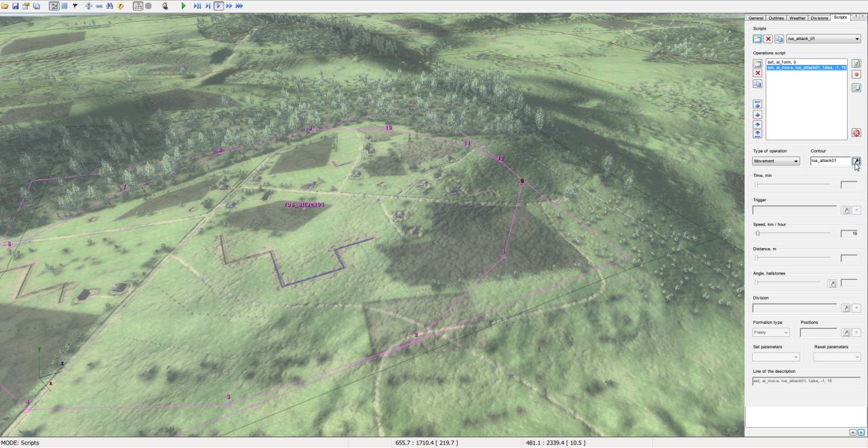Save using the floppy disk icon
This screenshot has width=868, height=448.
(16, 5)
